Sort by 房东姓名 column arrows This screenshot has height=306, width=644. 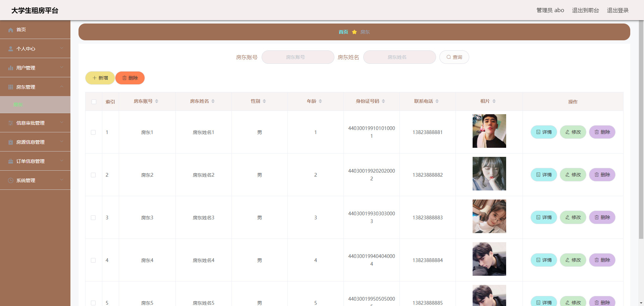[x=213, y=101]
